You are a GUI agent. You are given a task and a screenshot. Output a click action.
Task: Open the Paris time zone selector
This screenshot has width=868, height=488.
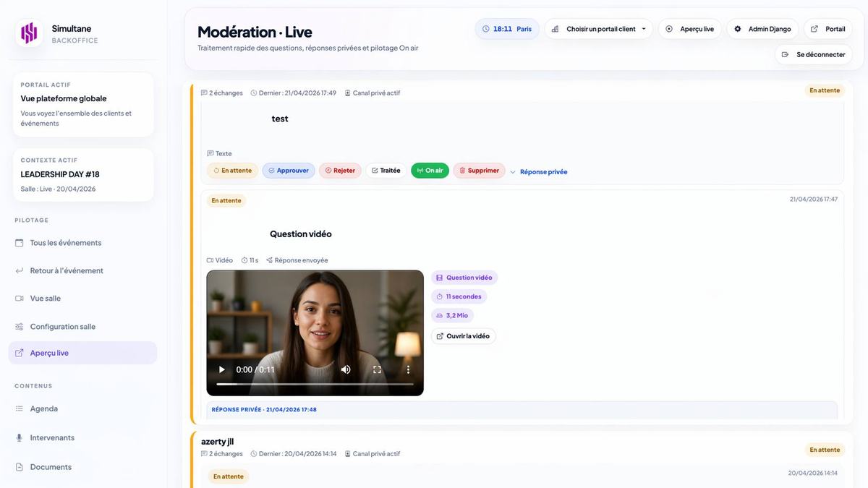pyautogui.click(x=507, y=29)
